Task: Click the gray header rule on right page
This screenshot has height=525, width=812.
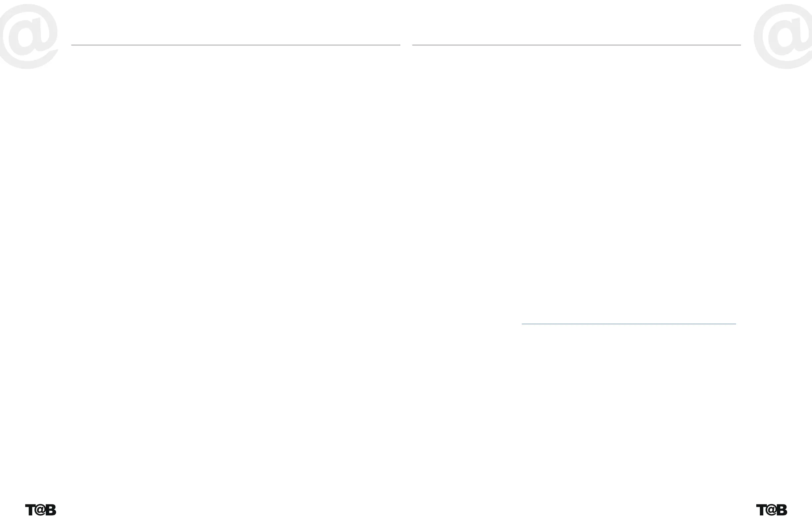Action: coord(576,45)
